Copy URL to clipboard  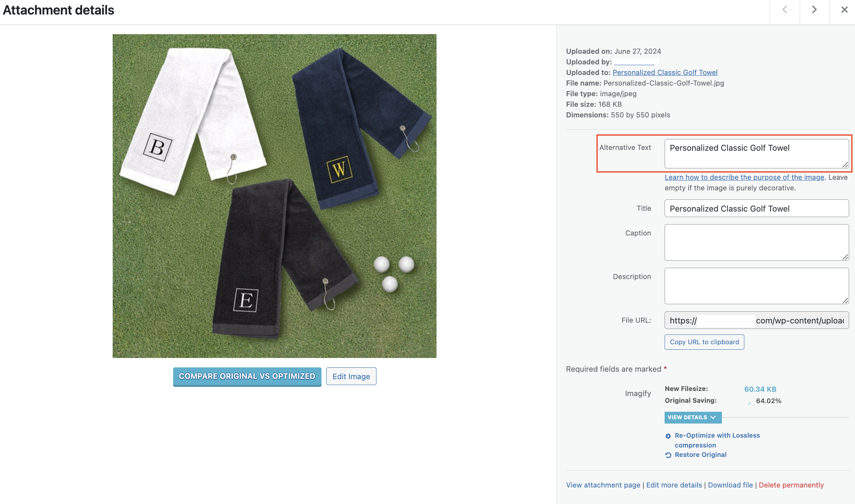[x=704, y=342]
